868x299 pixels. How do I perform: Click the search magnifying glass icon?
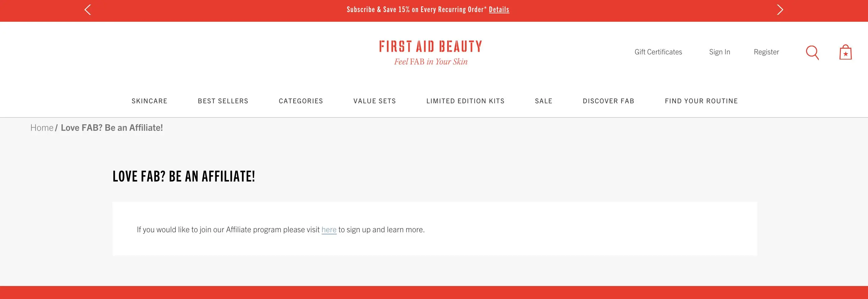pos(812,53)
